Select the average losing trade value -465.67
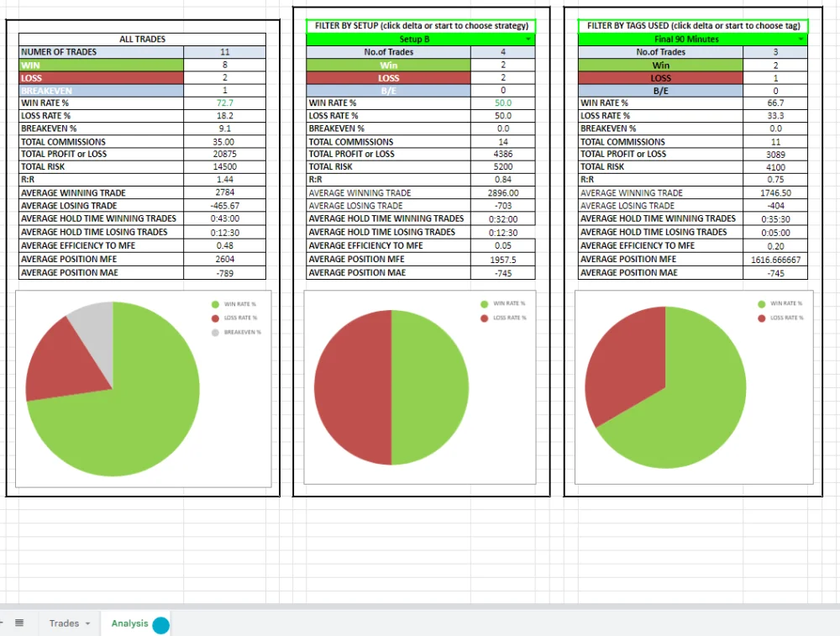The width and height of the screenshot is (840, 636). coord(224,205)
